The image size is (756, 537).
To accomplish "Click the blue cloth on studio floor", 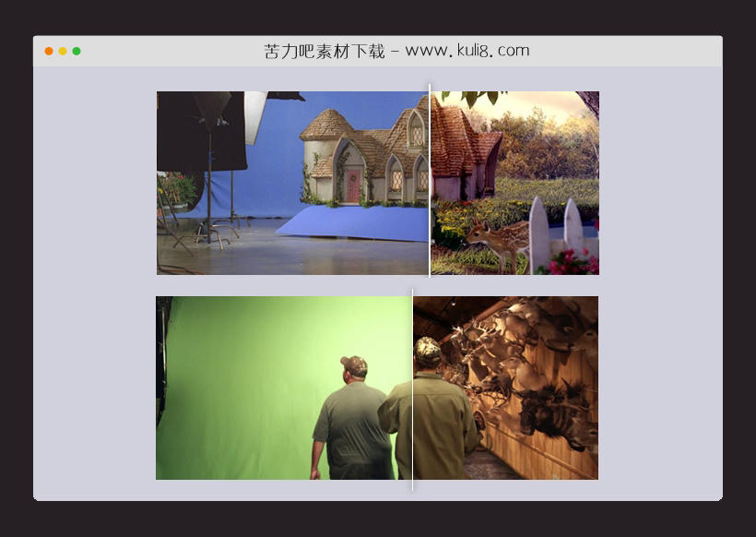I will point(350,224).
